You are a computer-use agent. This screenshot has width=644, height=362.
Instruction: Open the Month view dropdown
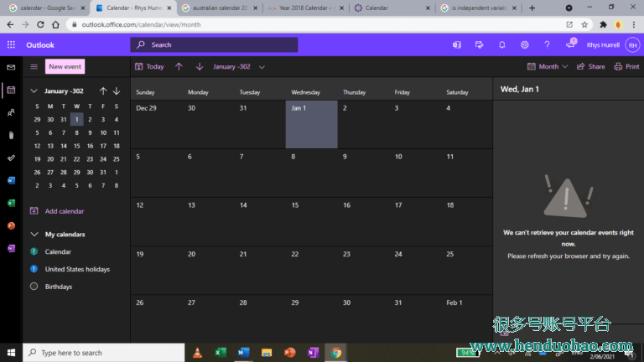click(x=548, y=66)
